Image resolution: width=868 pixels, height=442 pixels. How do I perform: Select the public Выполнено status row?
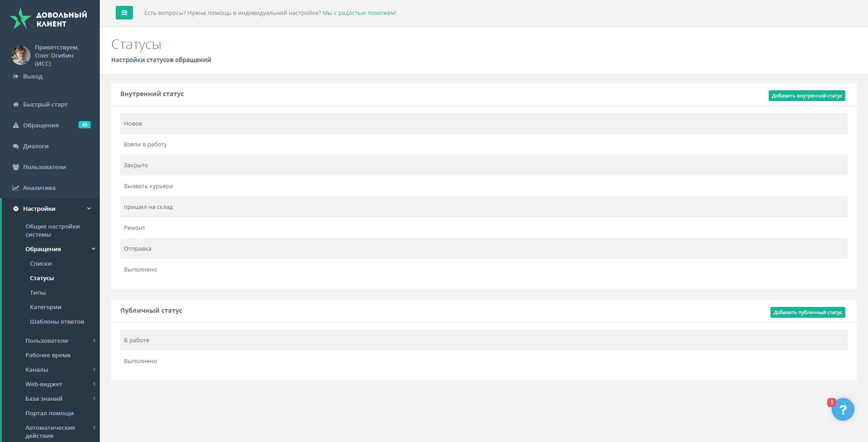pos(484,361)
